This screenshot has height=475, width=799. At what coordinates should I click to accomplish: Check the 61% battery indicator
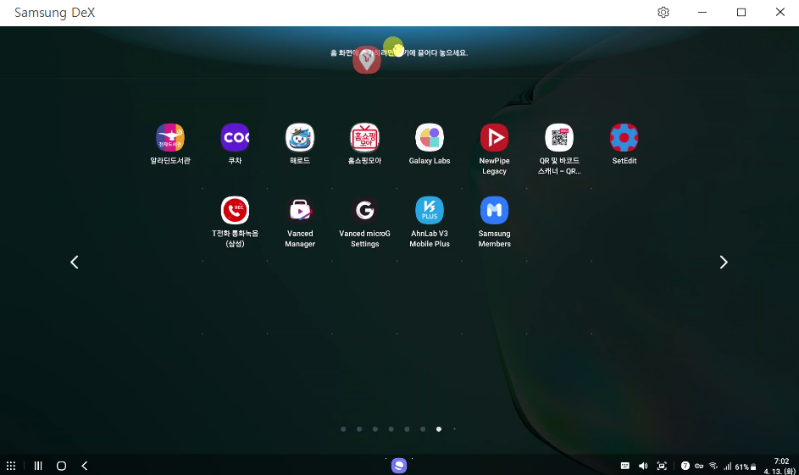[x=745, y=467]
